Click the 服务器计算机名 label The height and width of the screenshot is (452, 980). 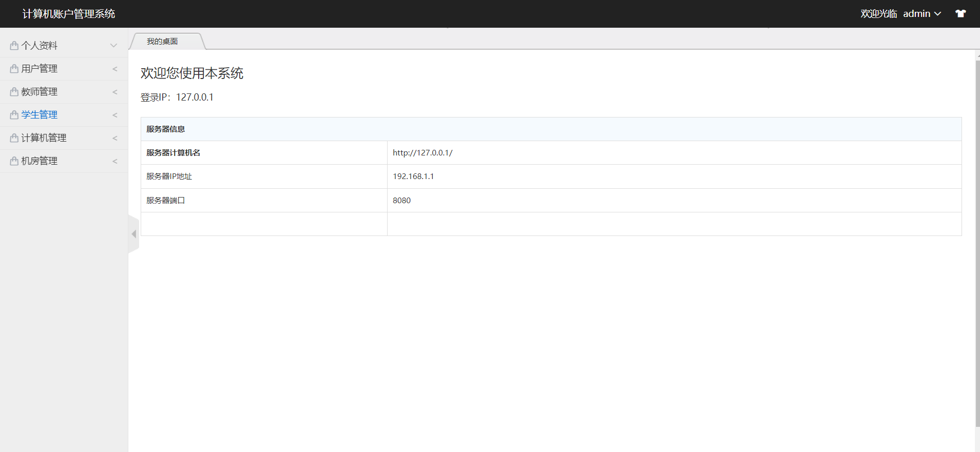174,153
